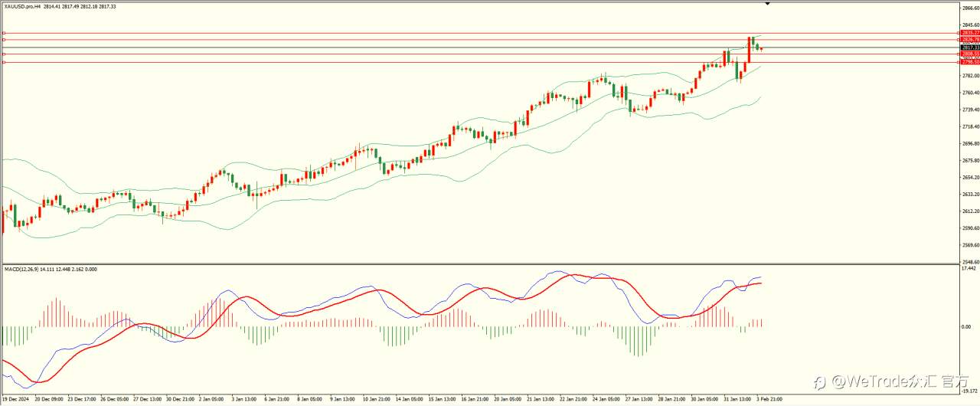Image resolution: width=980 pixels, height=406 pixels.
Task: Click the 2760.40 price scale value
Action: point(970,93)
